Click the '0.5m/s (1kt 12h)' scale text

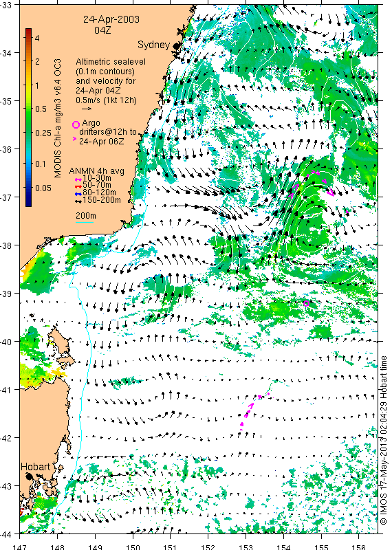[x=106, y=100]
